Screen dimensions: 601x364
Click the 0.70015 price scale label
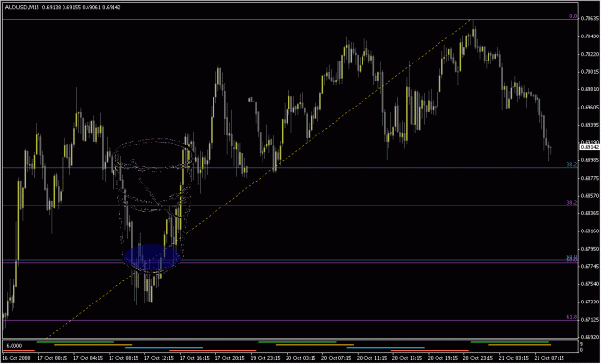point(589,72)
